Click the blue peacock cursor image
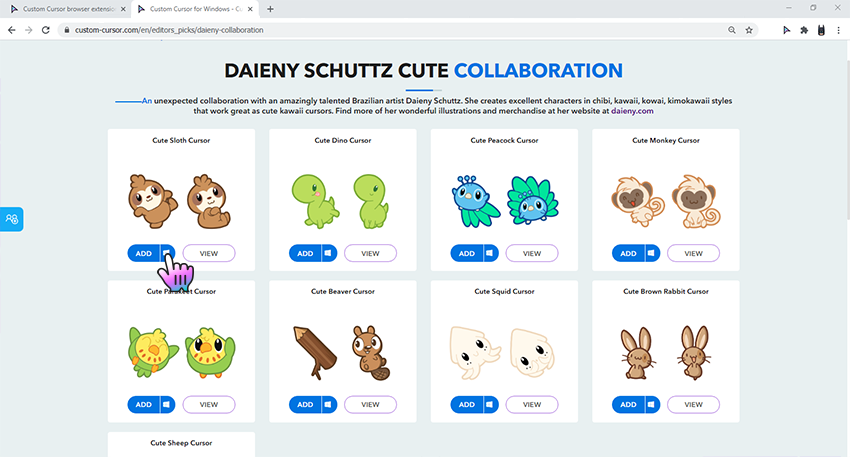The height and width of the screenshot is (457, 850). [475, 201]
